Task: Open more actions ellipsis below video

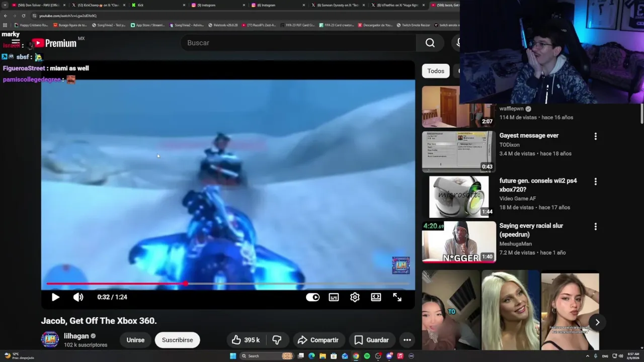Action: (407, 340)
